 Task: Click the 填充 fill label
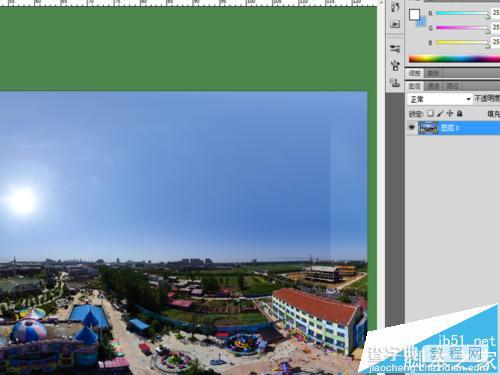coord(494,114)
